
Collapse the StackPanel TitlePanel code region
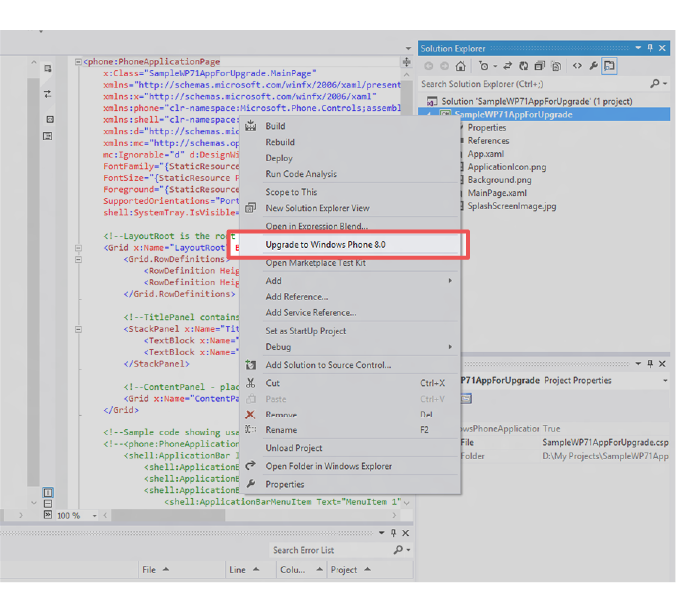(78, 329)
